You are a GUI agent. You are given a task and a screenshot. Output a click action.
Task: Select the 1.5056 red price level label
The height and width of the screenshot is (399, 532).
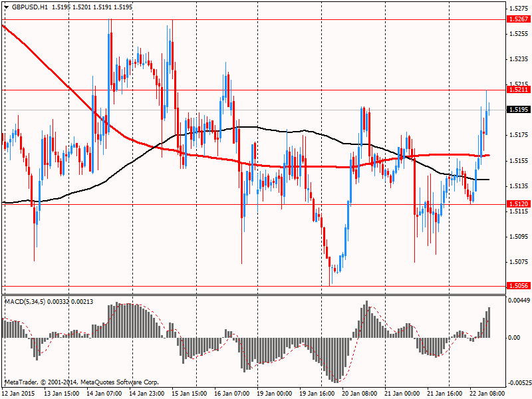coord(519,286)
